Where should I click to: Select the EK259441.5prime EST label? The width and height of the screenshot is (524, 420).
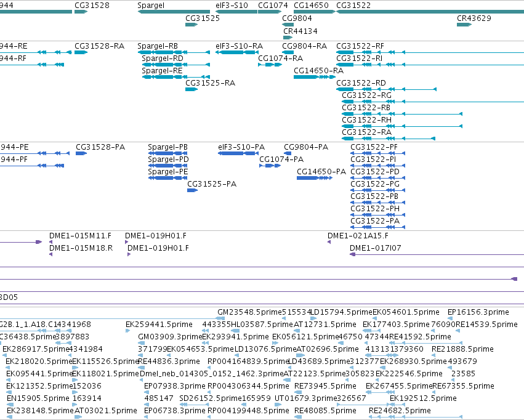click(159, 325)
